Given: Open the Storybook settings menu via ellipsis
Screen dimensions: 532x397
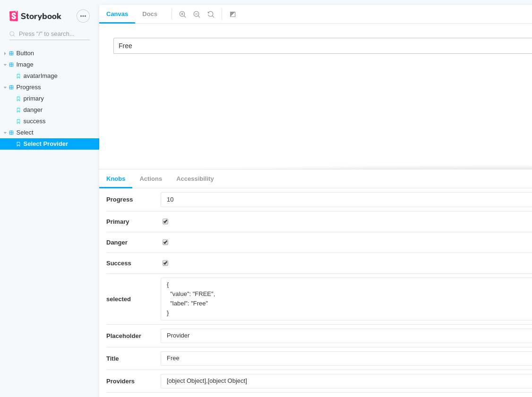Looking at the screenshot, I should 83,16.
